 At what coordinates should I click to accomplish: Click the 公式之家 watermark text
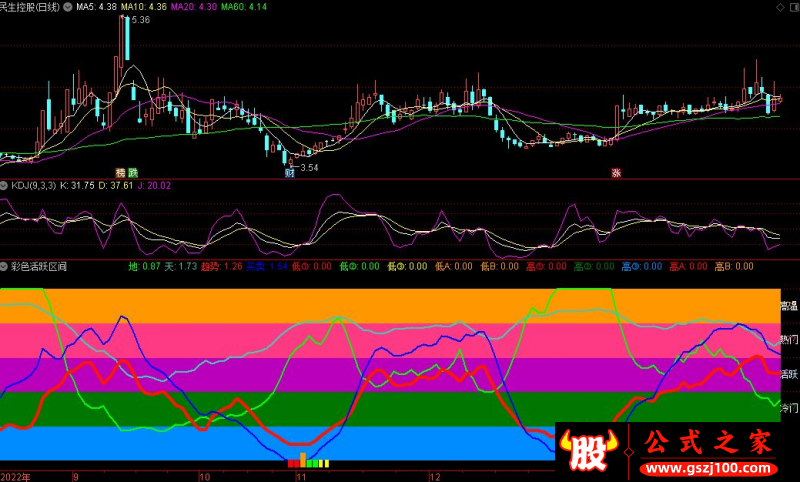[x=706, y=439]
